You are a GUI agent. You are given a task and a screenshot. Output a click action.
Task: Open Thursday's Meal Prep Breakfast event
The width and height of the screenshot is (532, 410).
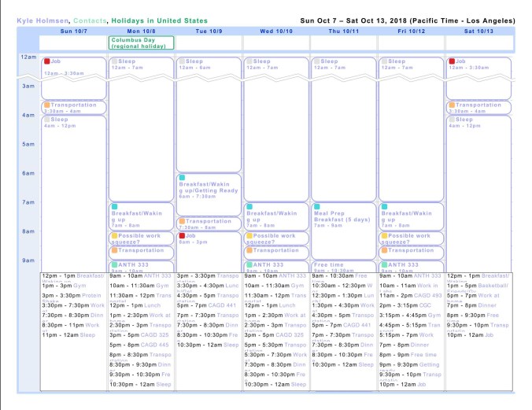[x=344, y=231]
